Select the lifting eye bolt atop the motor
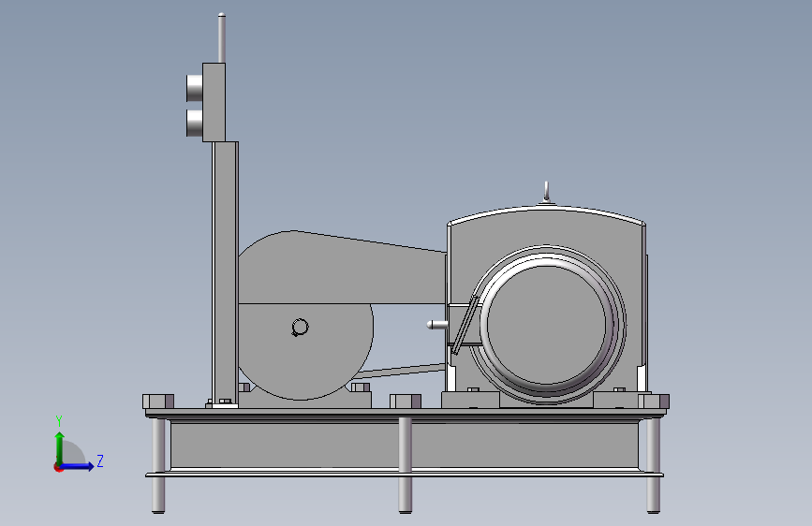 pos(546,192)
